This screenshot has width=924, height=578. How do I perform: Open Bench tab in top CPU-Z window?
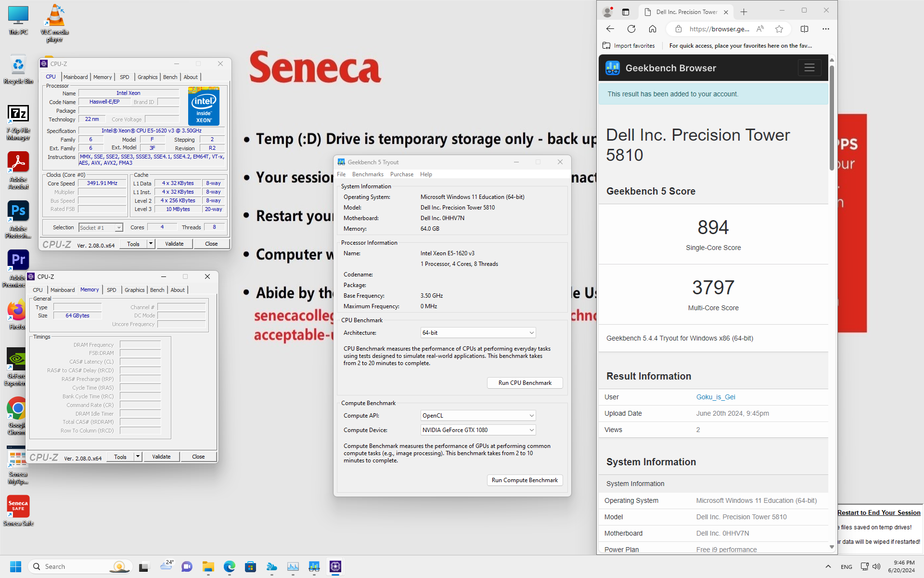tap(170, 77)
